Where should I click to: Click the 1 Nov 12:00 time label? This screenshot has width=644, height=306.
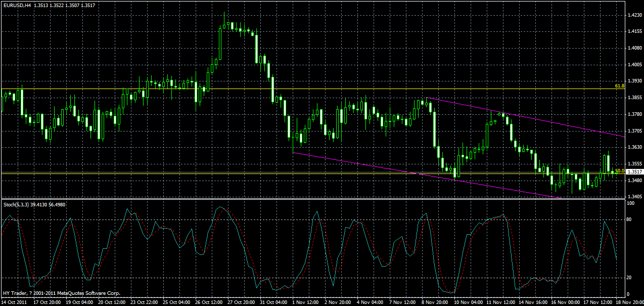point(306,302)
